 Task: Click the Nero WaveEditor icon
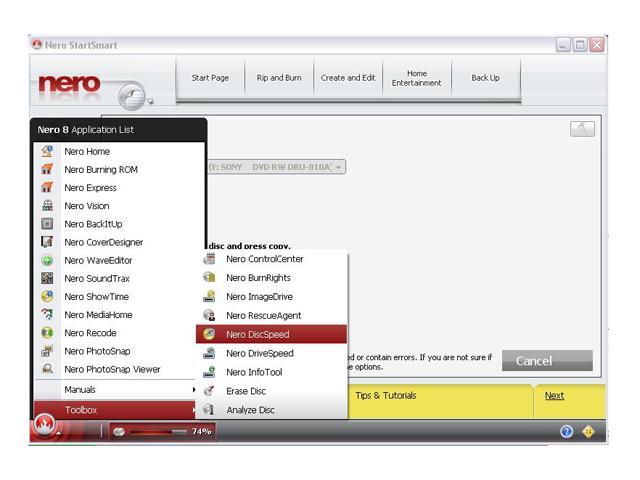coord(47,260)
